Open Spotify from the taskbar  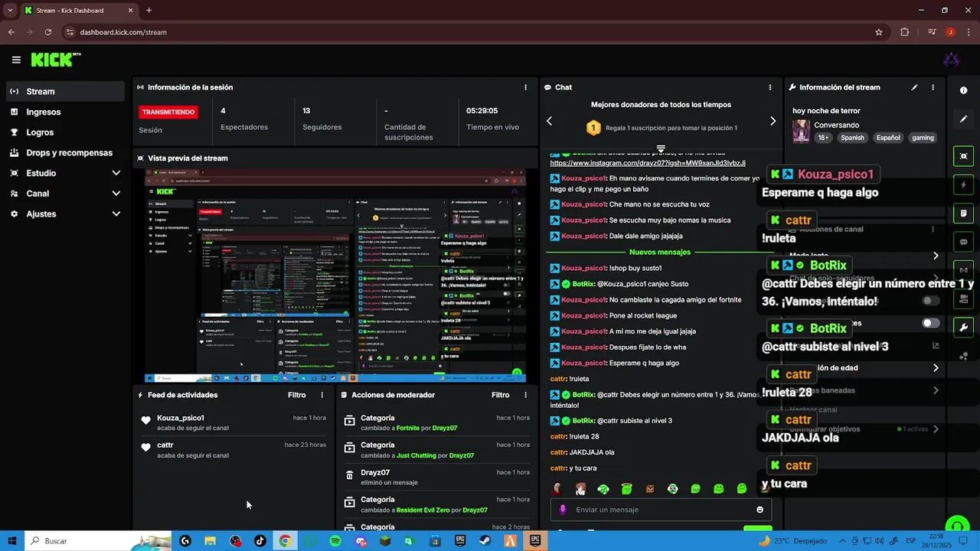tap(335, 541)
